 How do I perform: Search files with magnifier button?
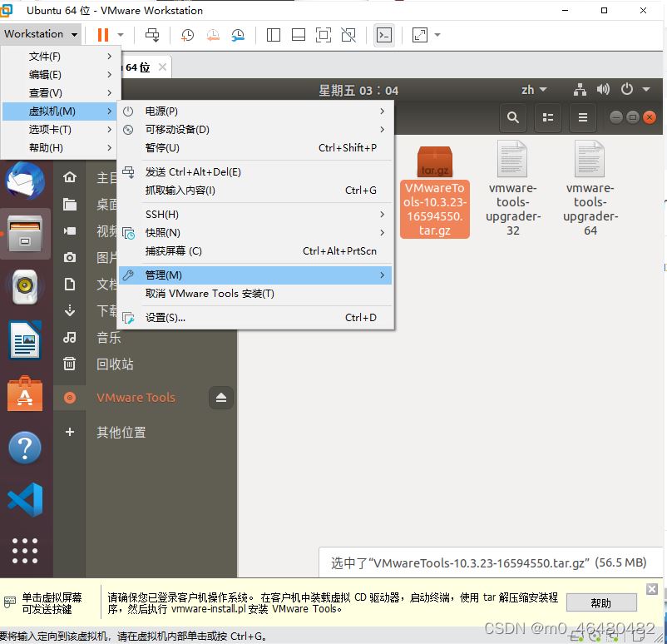pos(512,117)
